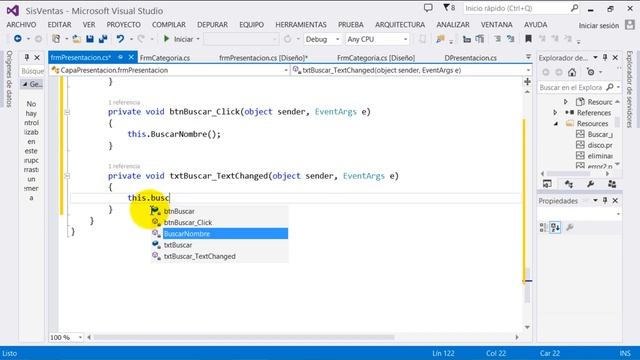
Task: Click the New Project toolbar icon
Action: tap(56, 39)
